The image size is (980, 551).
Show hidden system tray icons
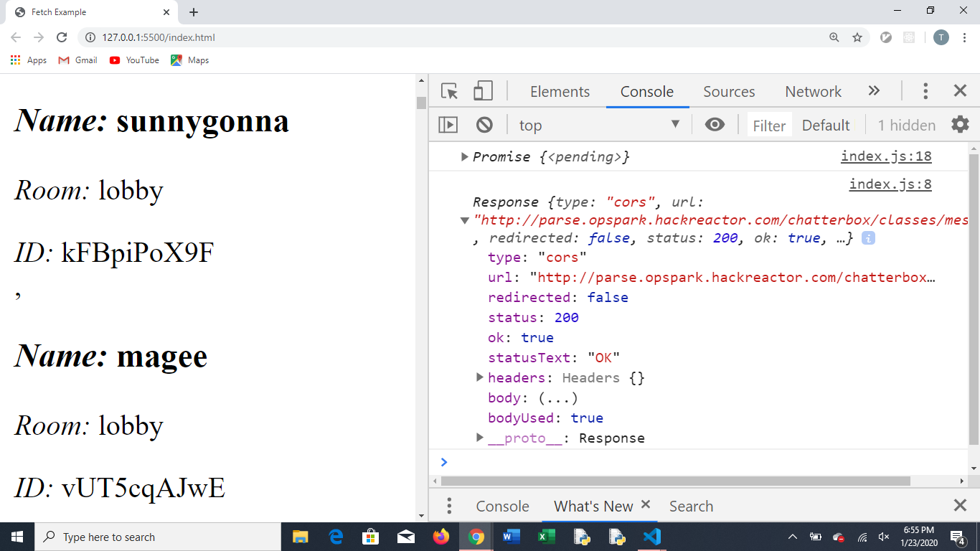pyautogui.click(x=793, y=537)
